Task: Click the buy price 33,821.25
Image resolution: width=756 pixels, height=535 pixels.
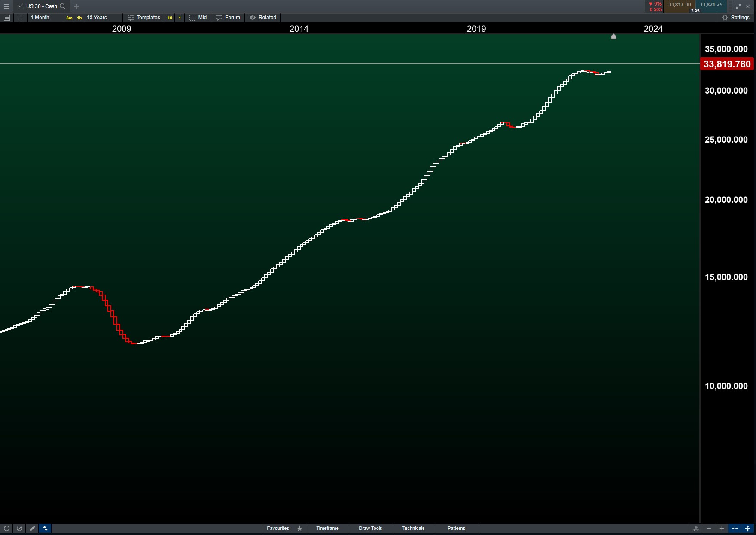Action: pyautogui.click(x=711, y=5)
